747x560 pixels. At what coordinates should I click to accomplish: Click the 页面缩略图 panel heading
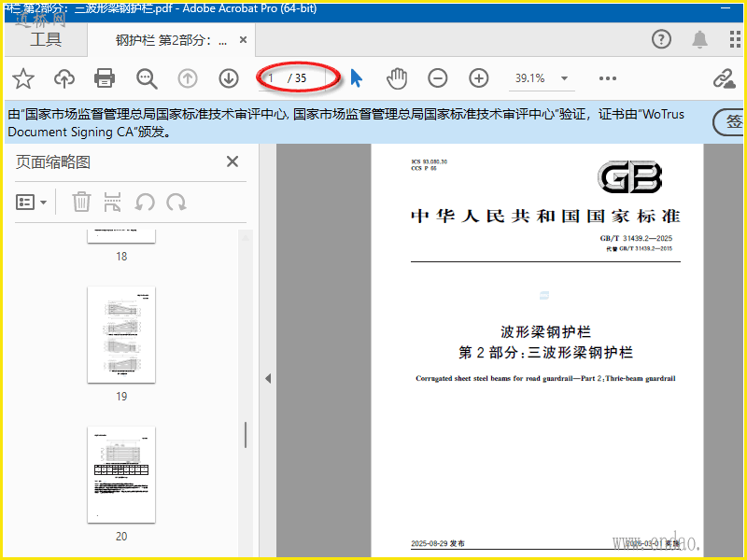point(53,161)
